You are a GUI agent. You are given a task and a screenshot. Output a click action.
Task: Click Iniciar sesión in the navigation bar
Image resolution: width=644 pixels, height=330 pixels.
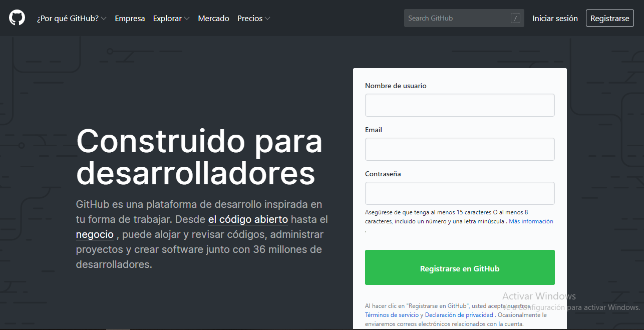point(555,18)
